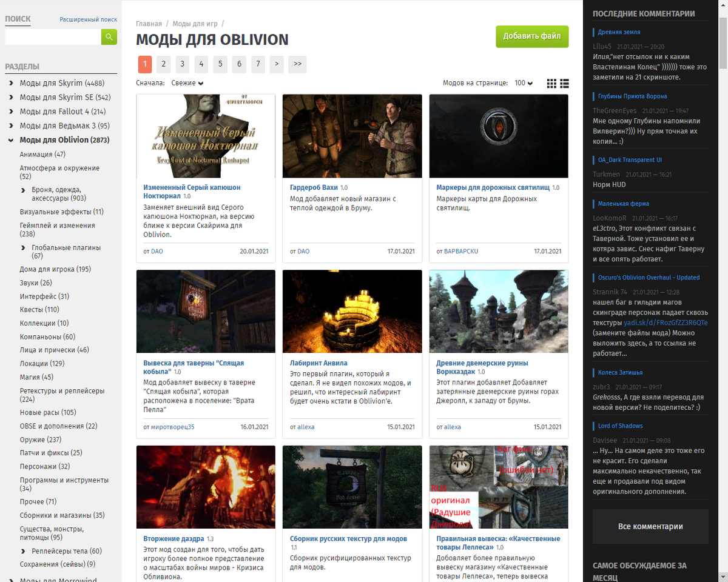This screenshot has width=728, height=582.
Task: Open the Оружие (237) category
Action: coord(41,440)
